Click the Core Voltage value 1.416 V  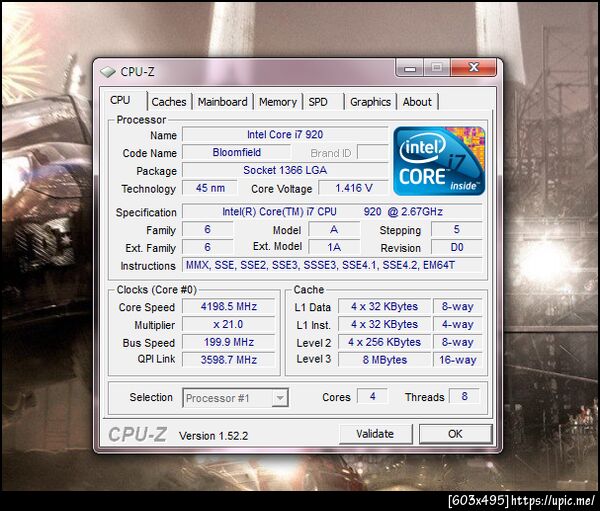[x=354, y=188]
